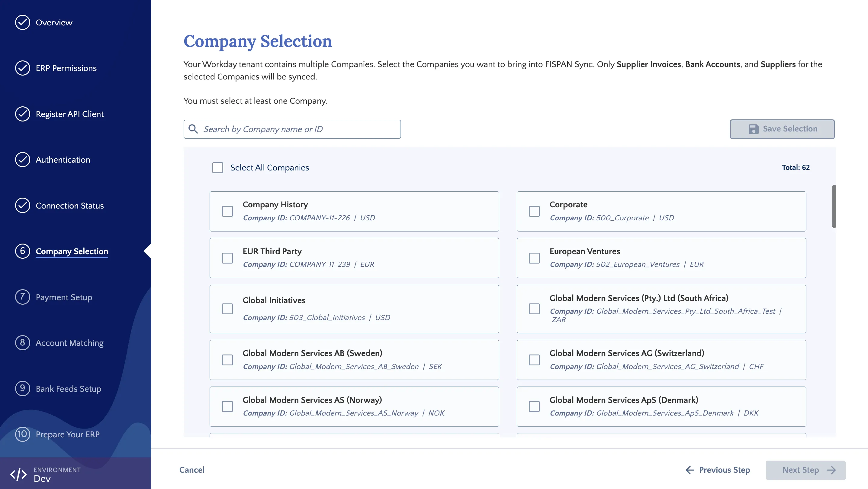
Task: Click the company search input field
Action: pyautogui.click(x=292, y=129)
